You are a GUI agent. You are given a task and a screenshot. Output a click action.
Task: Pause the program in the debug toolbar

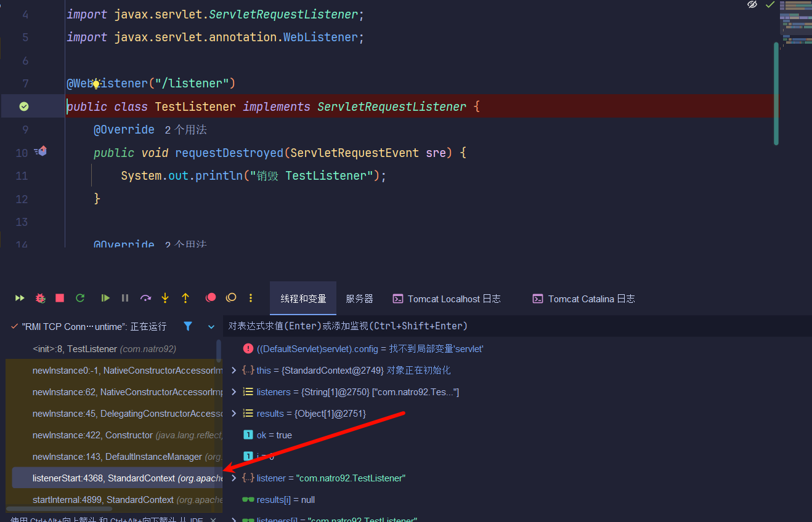click(x=125, y=298)
